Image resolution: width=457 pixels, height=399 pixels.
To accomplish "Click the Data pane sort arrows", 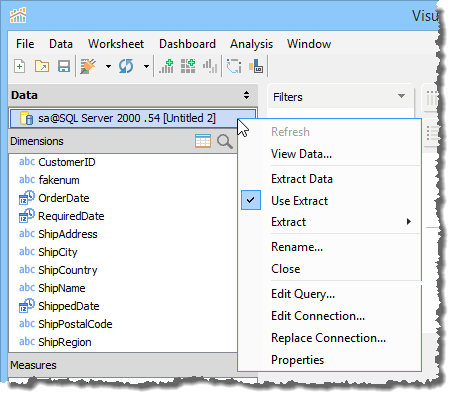I will click(246, 95).
